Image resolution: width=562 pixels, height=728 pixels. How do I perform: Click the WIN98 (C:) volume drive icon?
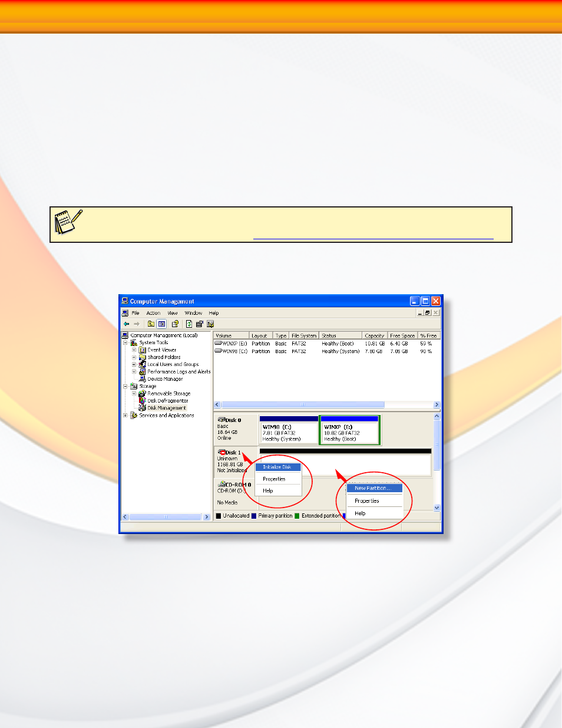click(218, 351)
